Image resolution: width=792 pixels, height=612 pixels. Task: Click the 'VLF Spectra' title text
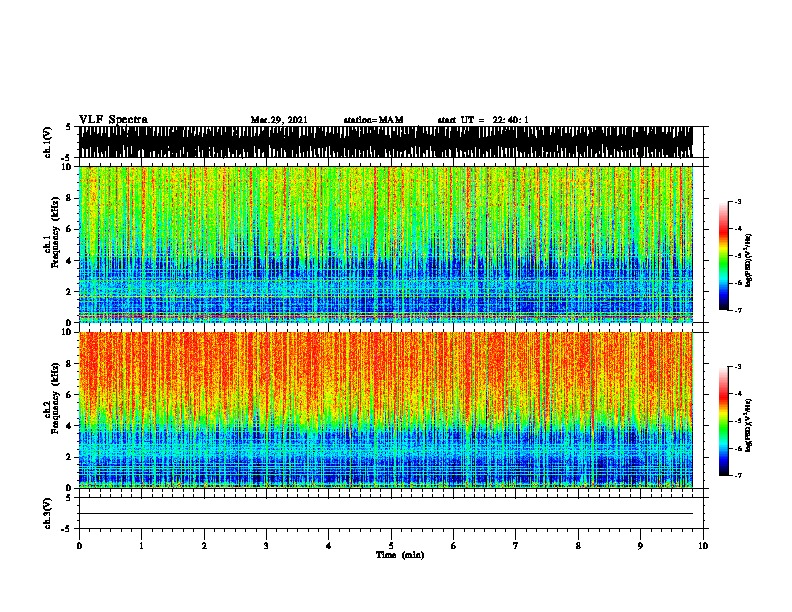[113, 120]
